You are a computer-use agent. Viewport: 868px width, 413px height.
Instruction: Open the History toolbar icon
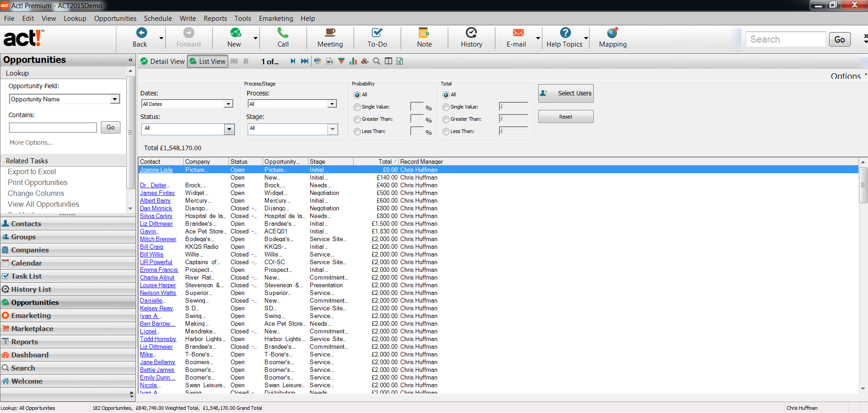pyautogui.click(x=471, y=33)
